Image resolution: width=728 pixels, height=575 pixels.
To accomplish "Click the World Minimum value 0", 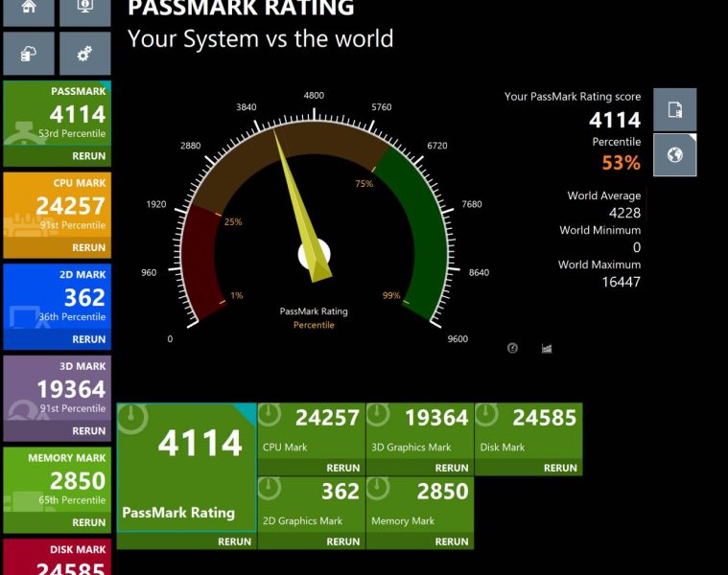I will 637,247.
